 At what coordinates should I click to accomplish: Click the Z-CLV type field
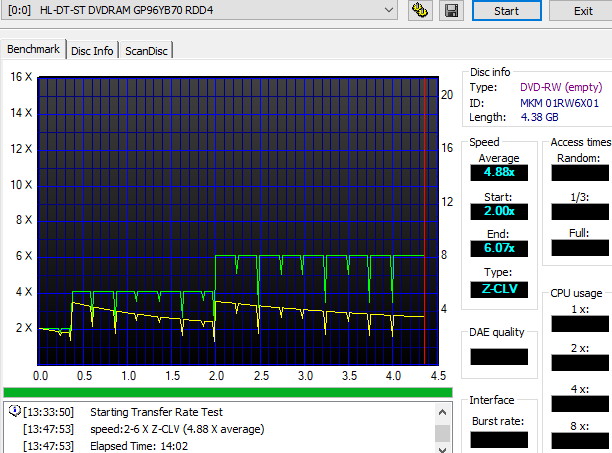(x=499, y=289)
